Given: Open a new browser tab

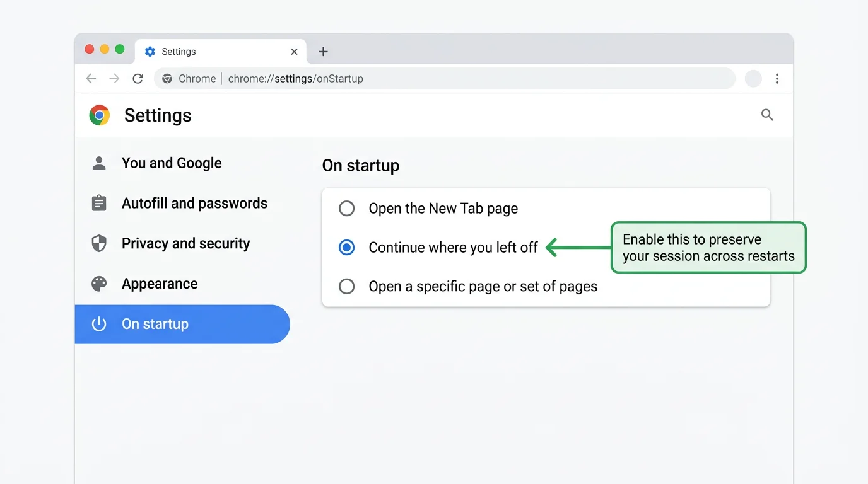Looking at the screenshot, I should 323,51.
